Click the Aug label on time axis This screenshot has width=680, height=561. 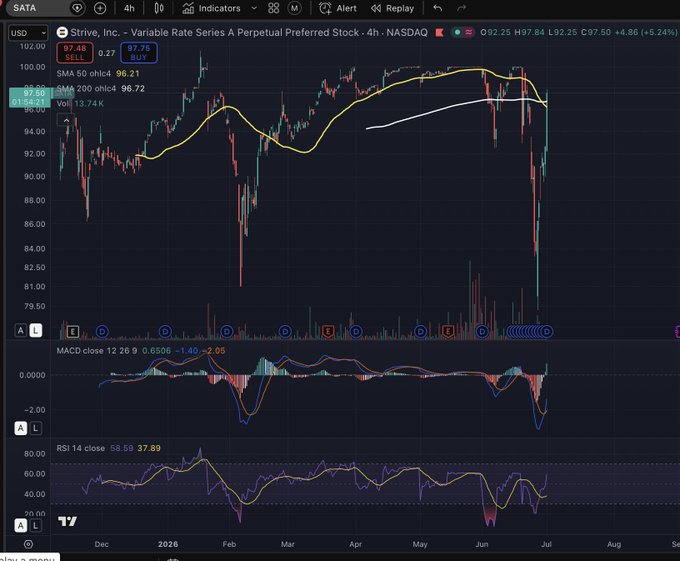click(614, 545)
